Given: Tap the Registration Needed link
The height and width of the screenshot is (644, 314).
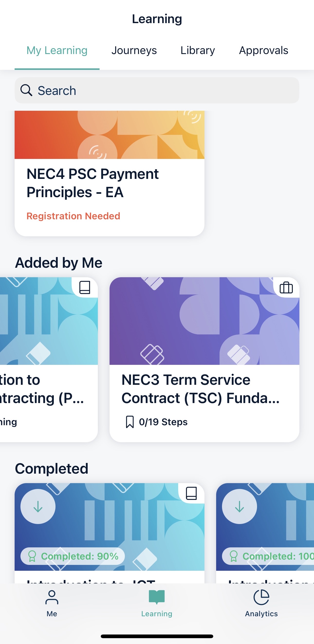Looking at the screenshot, I should [x=73, y=216].
